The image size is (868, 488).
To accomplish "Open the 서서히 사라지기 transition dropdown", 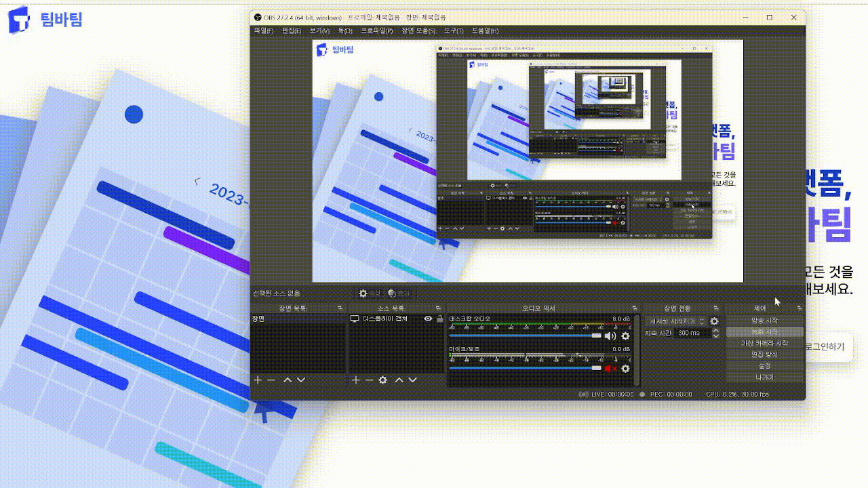I will click(676, 321).
